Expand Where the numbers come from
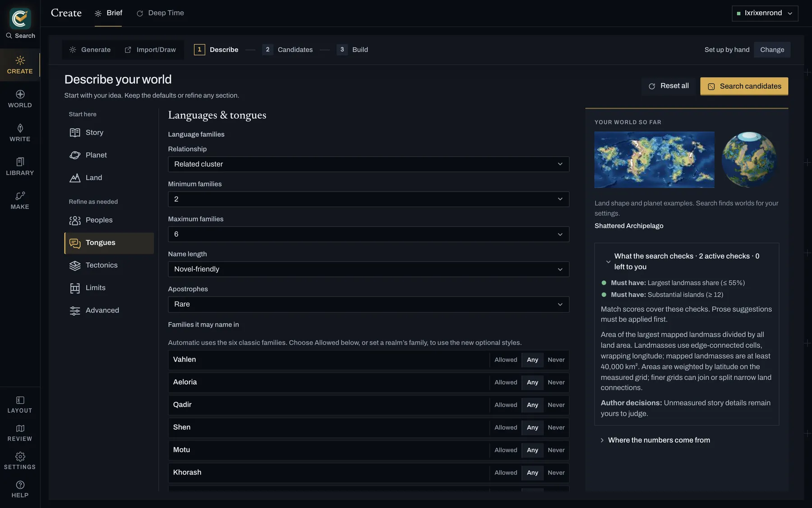Viewport: 812px width, 508px height. coord(655,440)
